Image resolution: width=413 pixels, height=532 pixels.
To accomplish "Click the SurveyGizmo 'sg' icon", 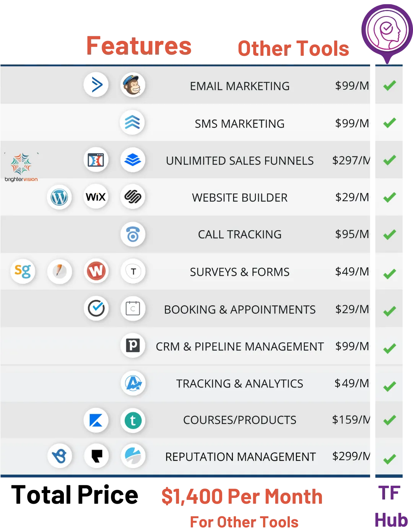I will (23, 271).
